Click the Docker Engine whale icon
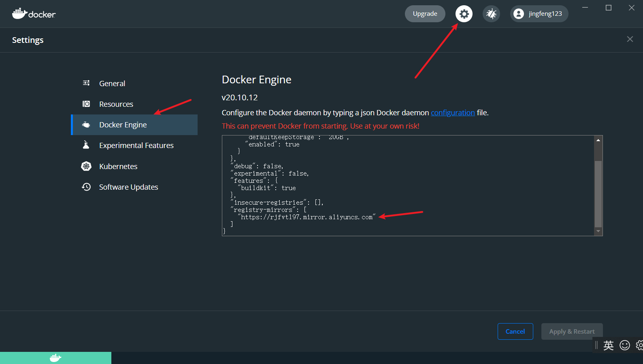643x364 pixels. point(86,125)
